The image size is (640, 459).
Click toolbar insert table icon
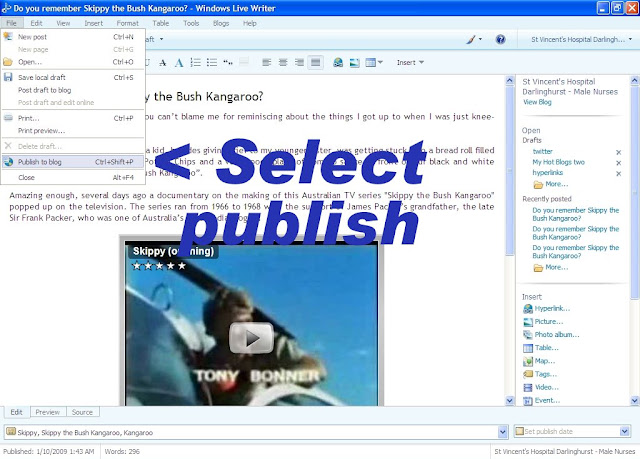pos(371,62)
